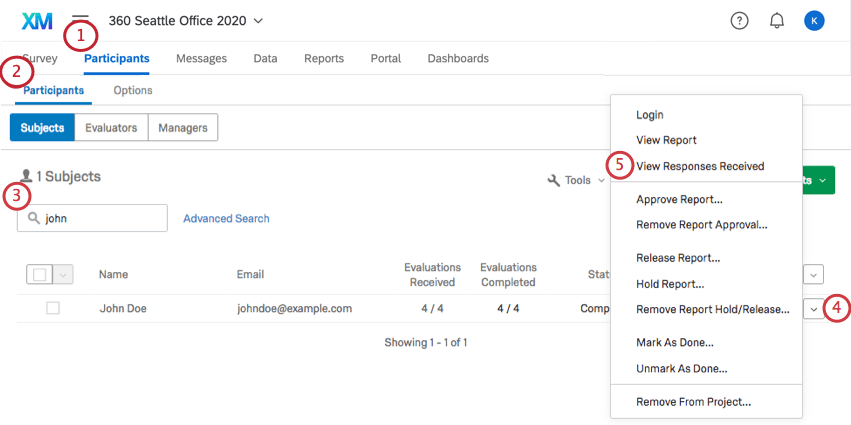Open the Options sub-tab

point(133,91)
